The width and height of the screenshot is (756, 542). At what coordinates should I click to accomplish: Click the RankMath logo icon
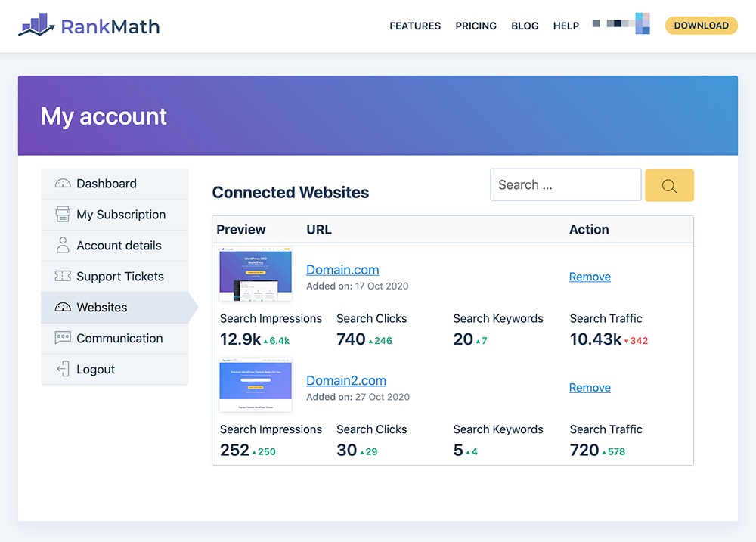[x=36, y=25]
